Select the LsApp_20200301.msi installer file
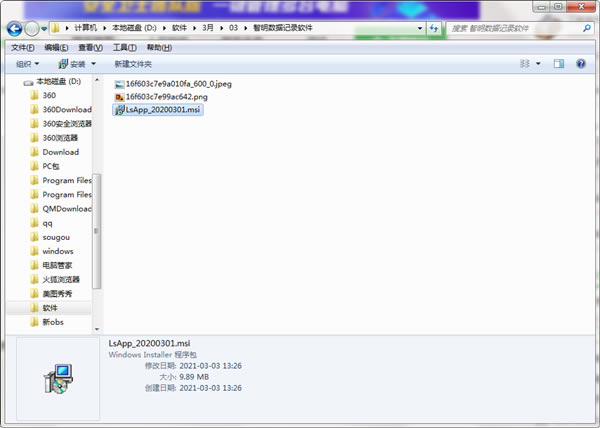Viewport: 600px width, 428px height. (x=165, y=109)
